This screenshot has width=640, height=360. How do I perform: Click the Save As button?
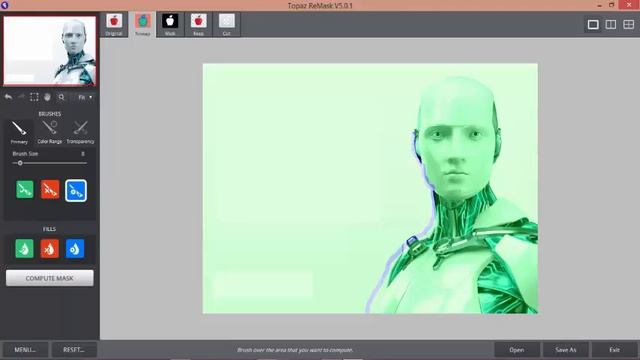(566, 350)
